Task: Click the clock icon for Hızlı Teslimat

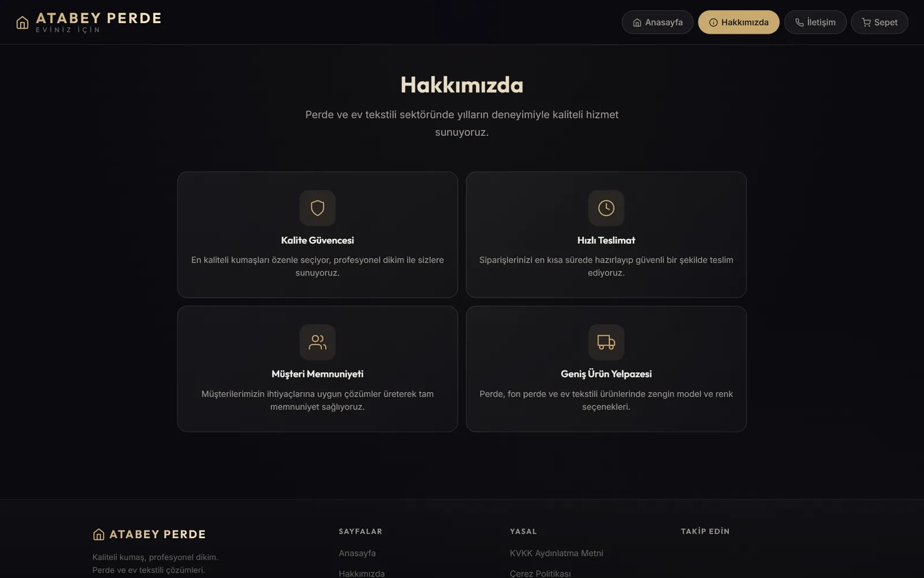Action: click(606, 208)
